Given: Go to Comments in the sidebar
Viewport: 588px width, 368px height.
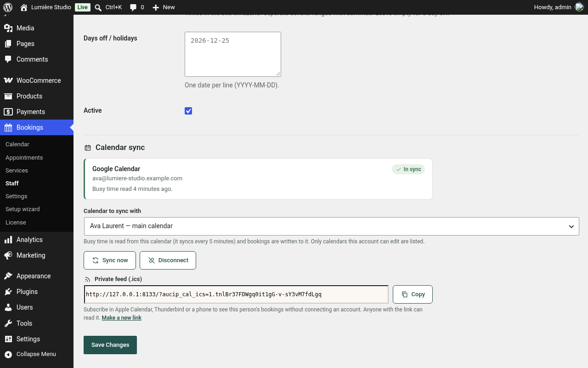Looking at the screenshot, I should (x=37, y=59).
